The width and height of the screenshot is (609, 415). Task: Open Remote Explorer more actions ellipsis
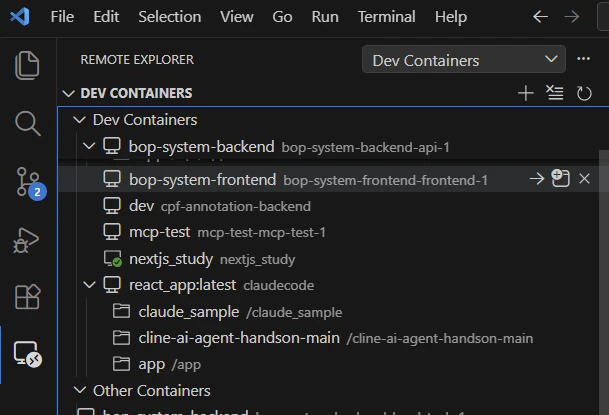(583, 59)
